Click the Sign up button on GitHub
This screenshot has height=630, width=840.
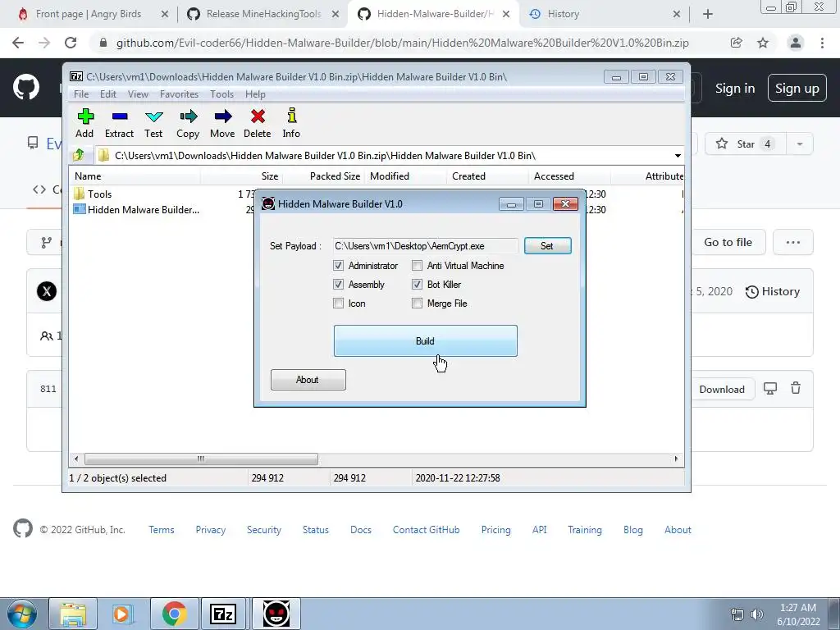[x=797, y=89]
